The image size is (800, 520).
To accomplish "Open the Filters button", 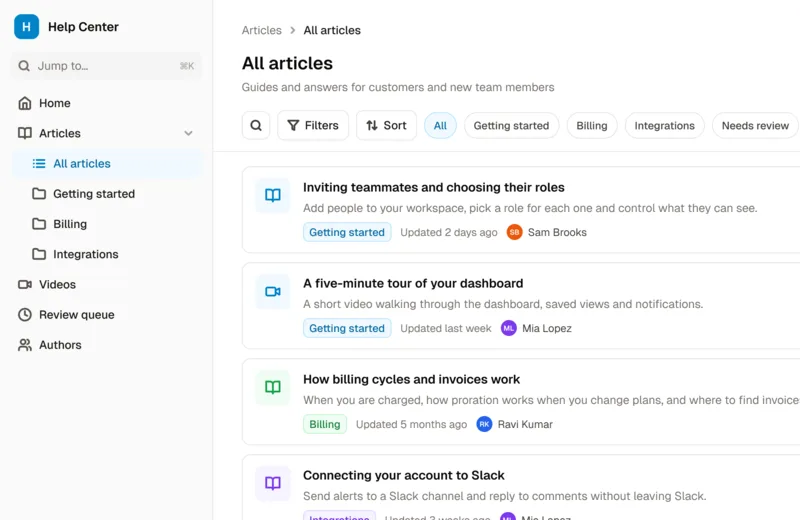I will [x=313, y=125].
